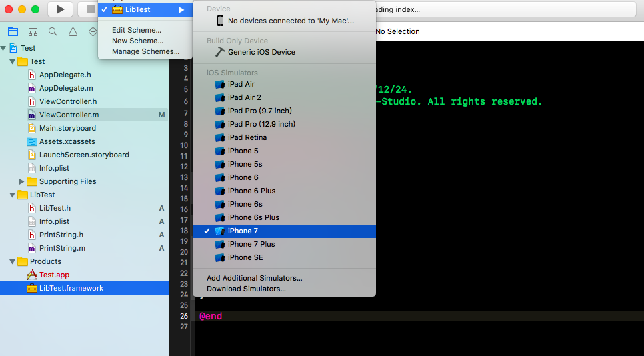Expand the Supporting Files group
The height and width of the screenshot is (356, 644).
pos(21,181)
